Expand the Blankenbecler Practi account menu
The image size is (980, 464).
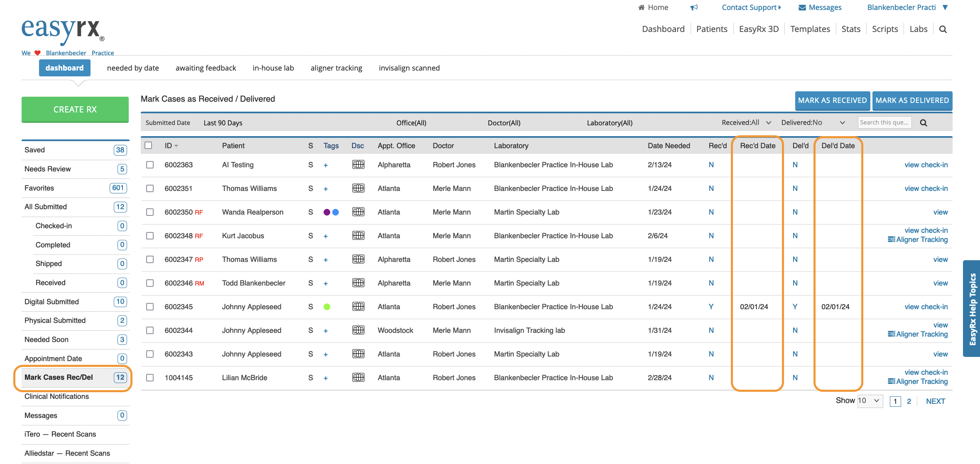(907, 7)
